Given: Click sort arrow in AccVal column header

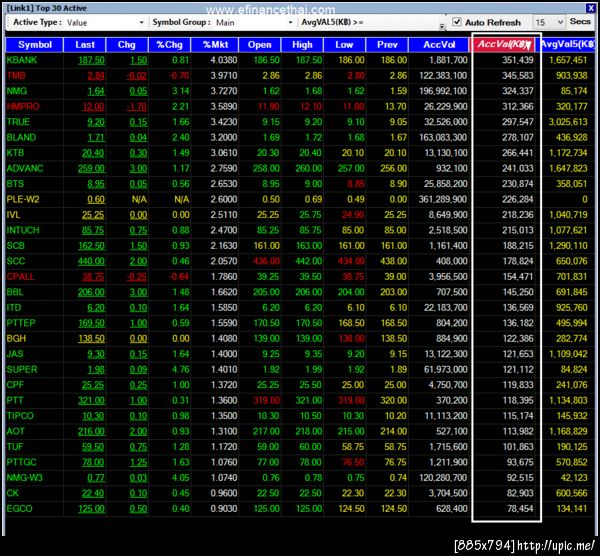Looking at the screenshot, I should click(528, 46).
